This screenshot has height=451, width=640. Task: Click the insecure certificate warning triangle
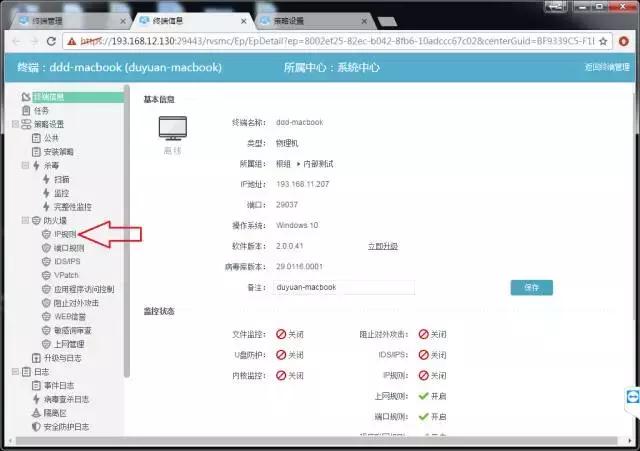pos(72,41)
